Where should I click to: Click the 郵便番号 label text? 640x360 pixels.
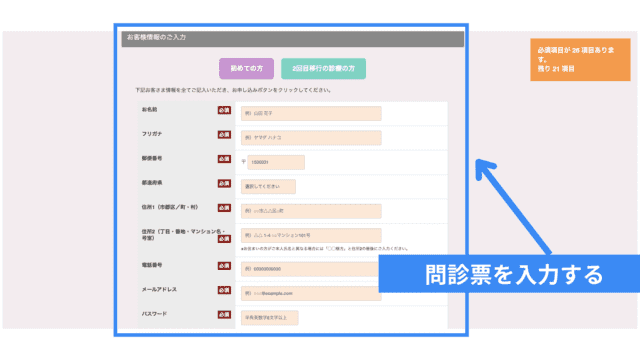(152, 158)
